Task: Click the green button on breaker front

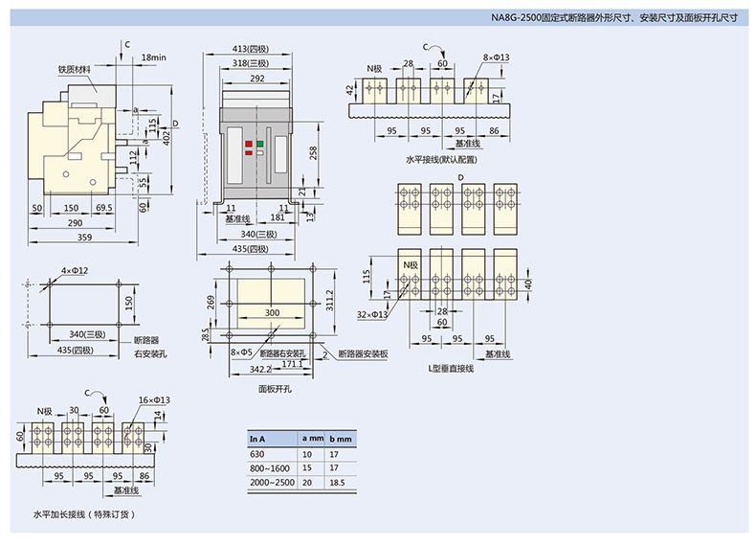Action: (260, 143)
